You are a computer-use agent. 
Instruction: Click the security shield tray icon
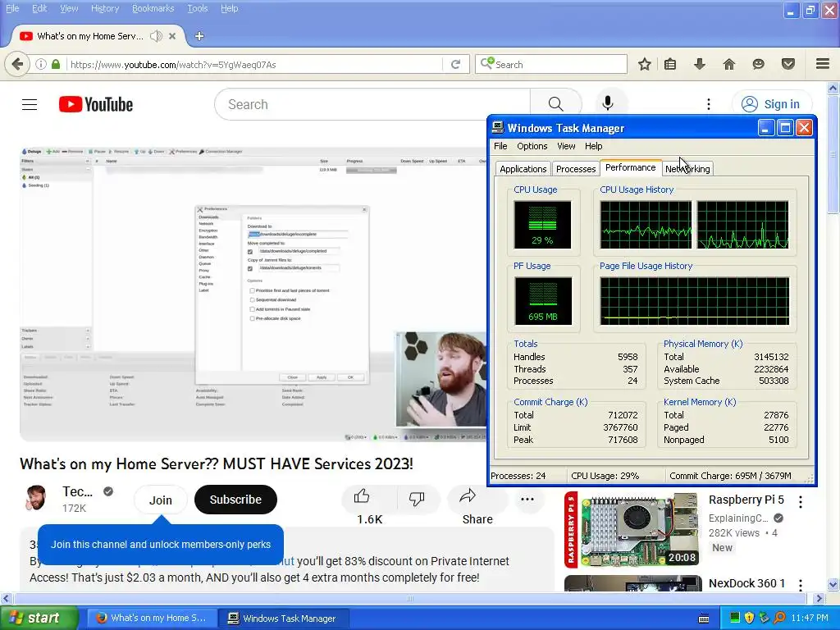pos(750,618)
